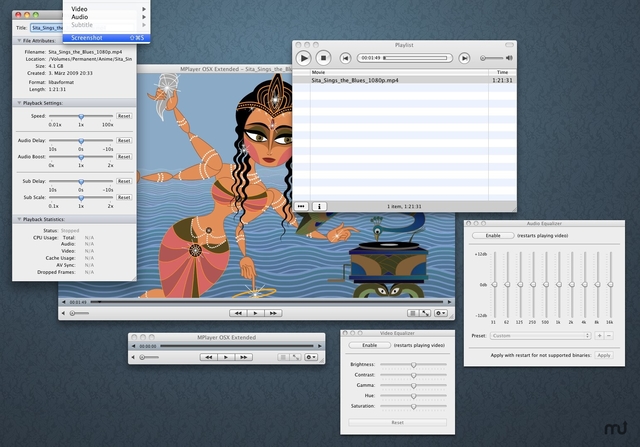Fast forward in the main video player

pos(273,313)
